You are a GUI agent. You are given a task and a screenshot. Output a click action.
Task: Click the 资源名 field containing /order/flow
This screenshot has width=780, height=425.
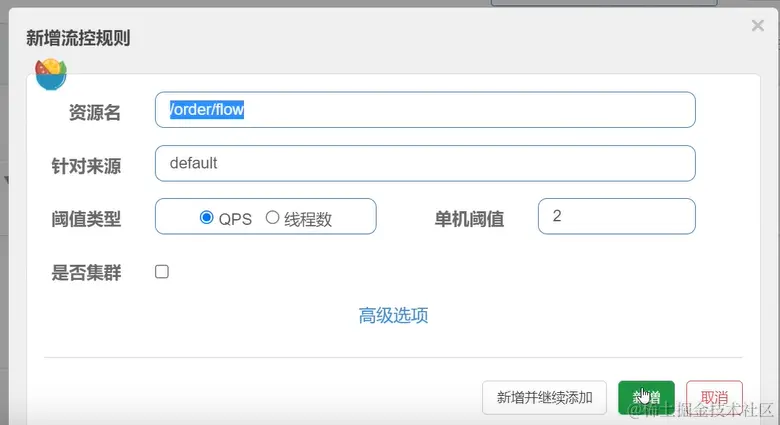(425, 109)
